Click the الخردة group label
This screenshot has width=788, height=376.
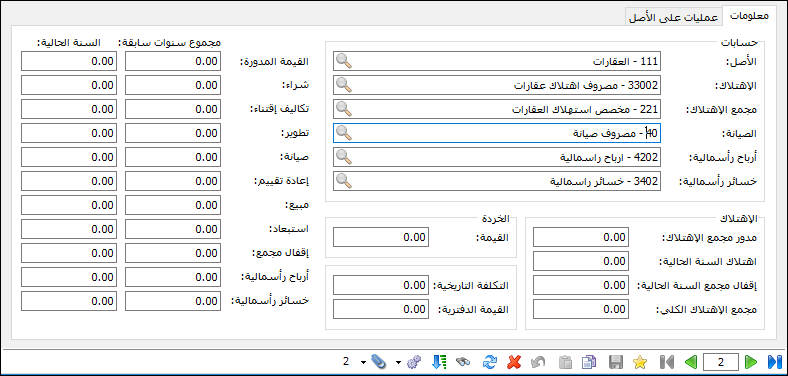495,218
